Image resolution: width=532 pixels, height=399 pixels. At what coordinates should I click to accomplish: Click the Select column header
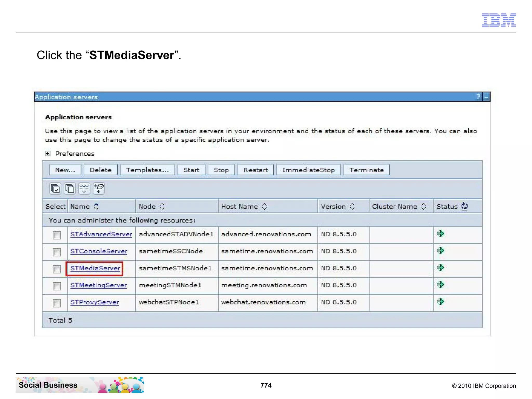[x=55, y=207]
